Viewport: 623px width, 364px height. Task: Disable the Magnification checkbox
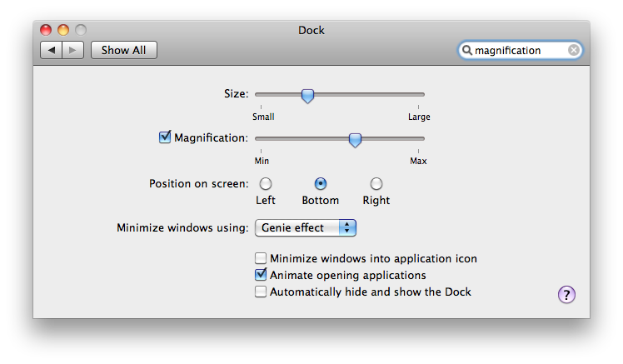coord(164,137)
